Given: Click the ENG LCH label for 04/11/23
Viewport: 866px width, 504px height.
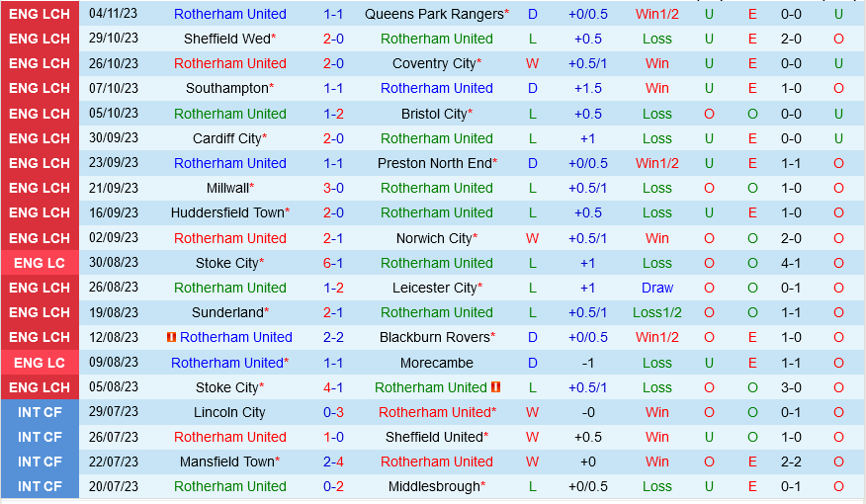Looking at the screenshot, I should 41,14.
